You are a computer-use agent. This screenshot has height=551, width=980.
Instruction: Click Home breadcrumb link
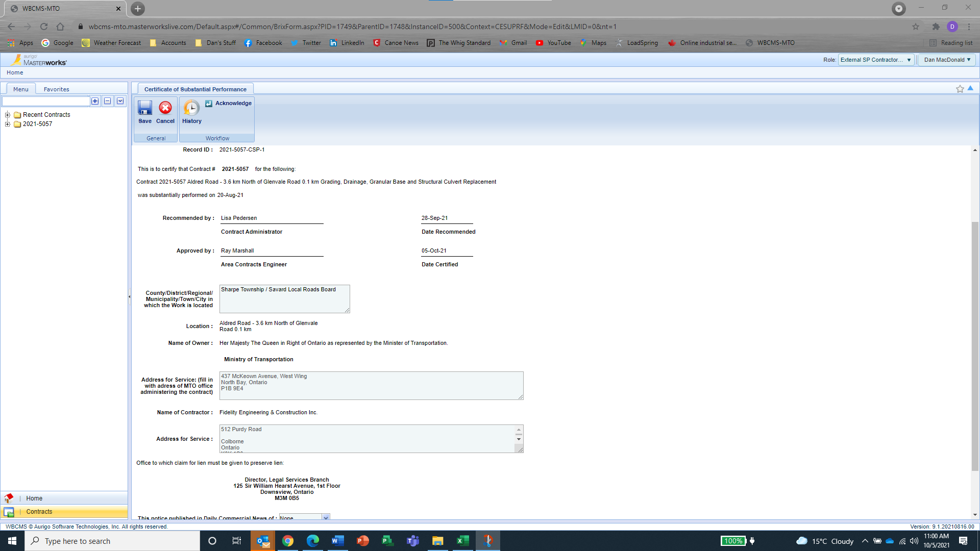click(15, 72)
